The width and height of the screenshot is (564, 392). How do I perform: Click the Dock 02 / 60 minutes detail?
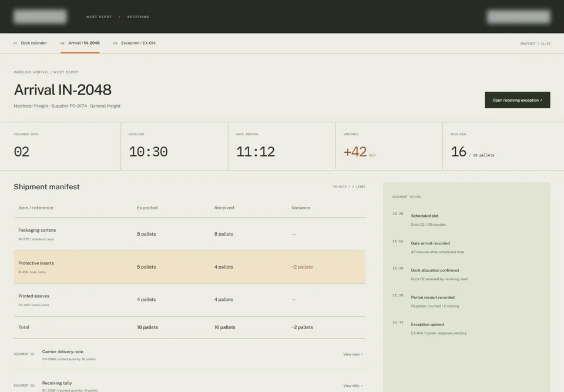tap(428, 225)
